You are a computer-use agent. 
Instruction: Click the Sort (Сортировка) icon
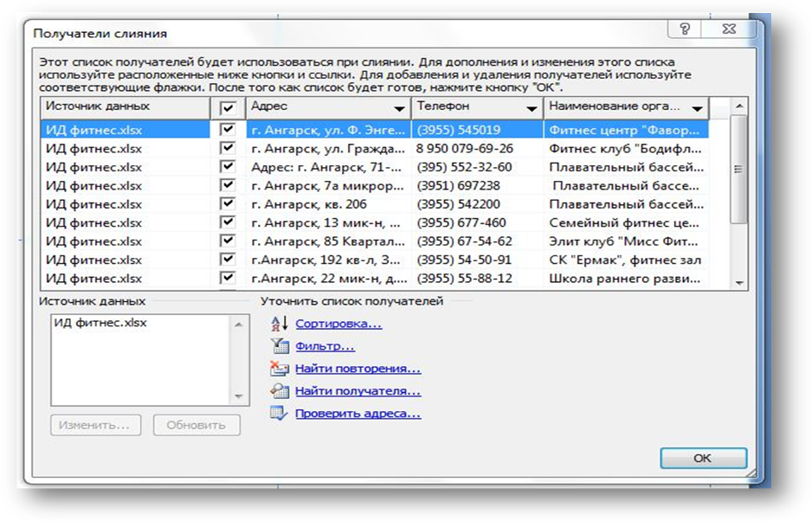(x=280, y=324)
